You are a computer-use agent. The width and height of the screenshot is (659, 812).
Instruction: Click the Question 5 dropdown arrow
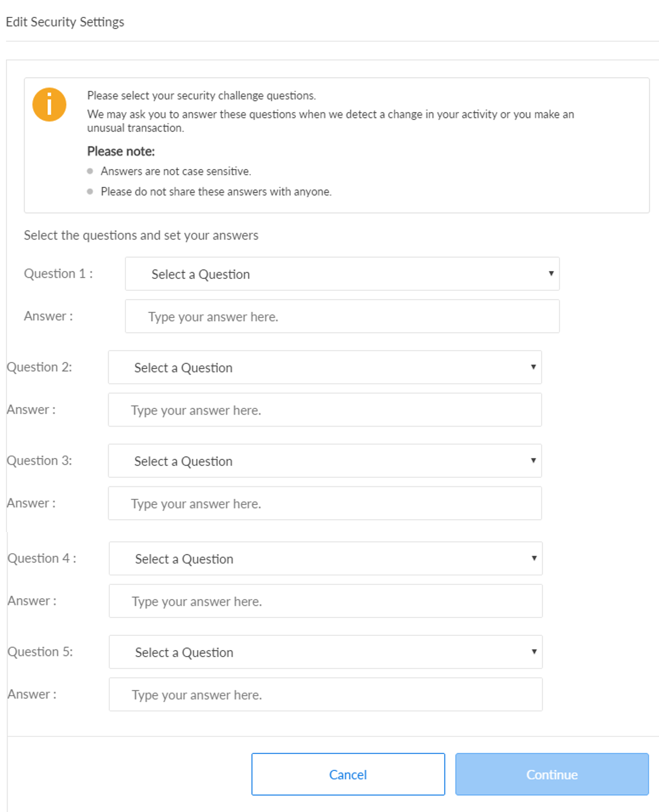(535, 652)
